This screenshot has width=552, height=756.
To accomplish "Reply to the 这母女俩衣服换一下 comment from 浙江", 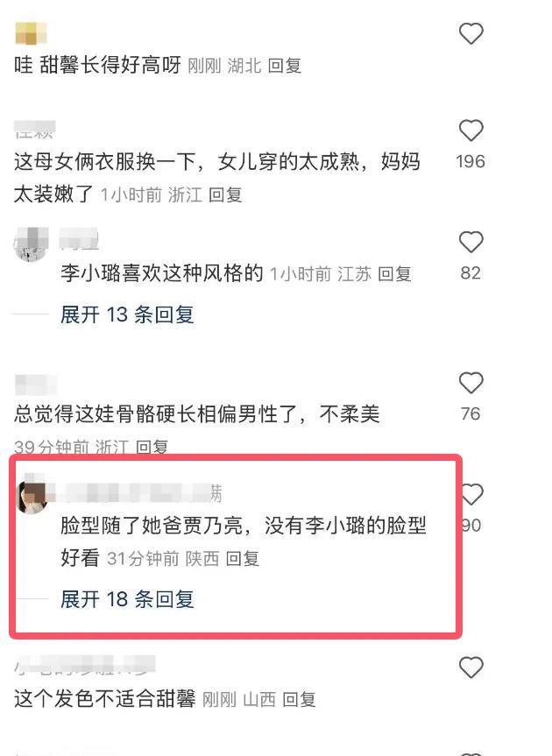I will click(226, 194).
